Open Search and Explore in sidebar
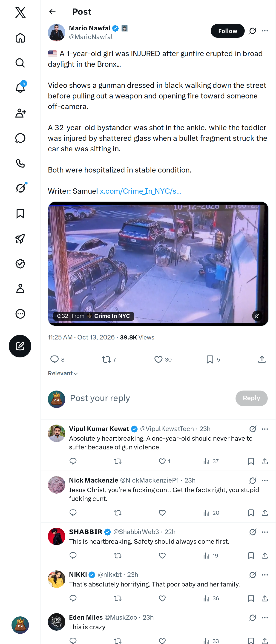The width and height of the screenshot is (276, 644). pos(20,63)
